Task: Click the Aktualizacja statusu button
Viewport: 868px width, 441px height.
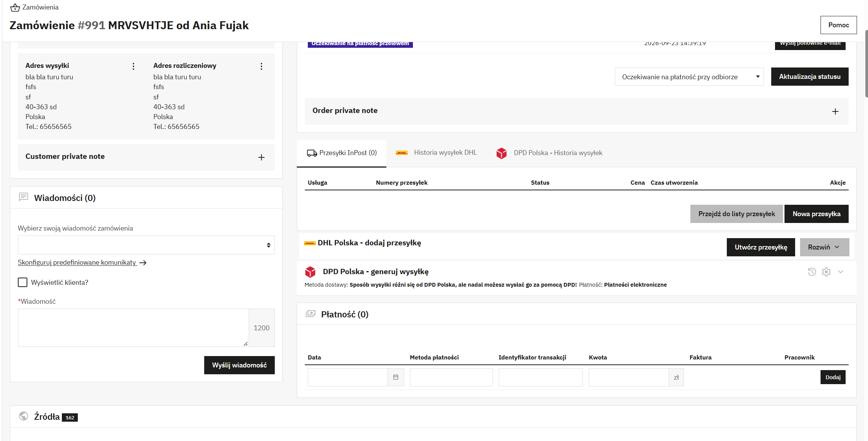Action: pos(810,77)
